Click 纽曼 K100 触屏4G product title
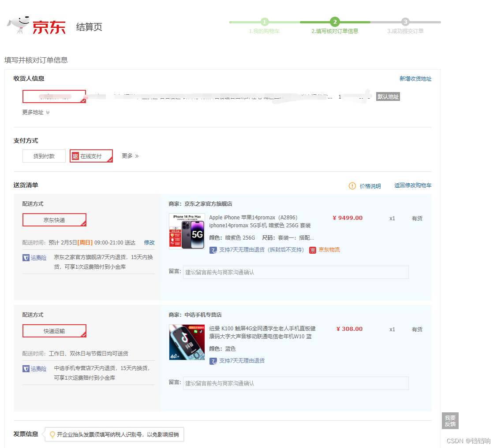Image resolution: width=497 pixels, height=448 pixels. [x=262, y=333]
